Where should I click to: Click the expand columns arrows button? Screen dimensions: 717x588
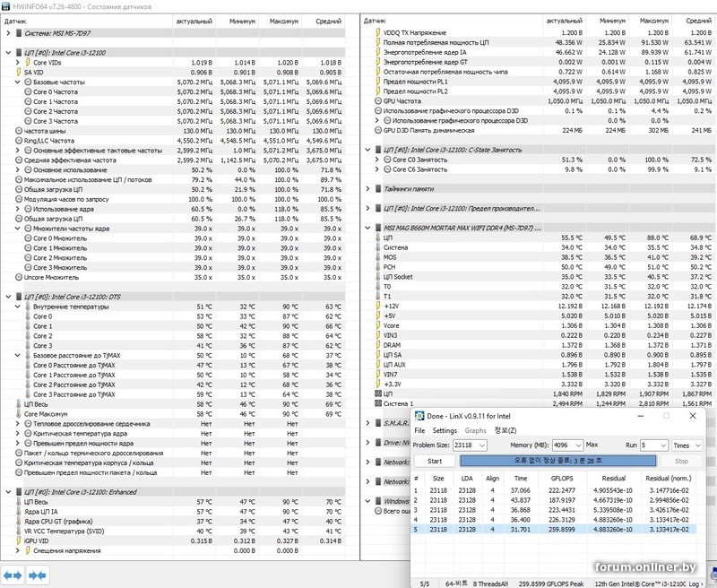(13, 575)
